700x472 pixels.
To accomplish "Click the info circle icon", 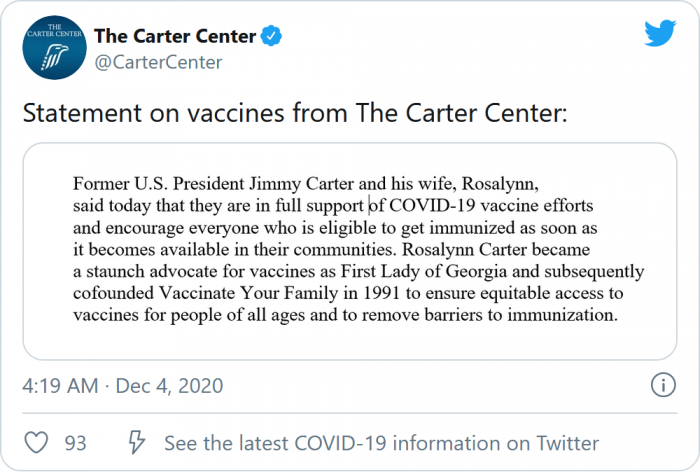I will pyautogui.click(x=662, y=385).
